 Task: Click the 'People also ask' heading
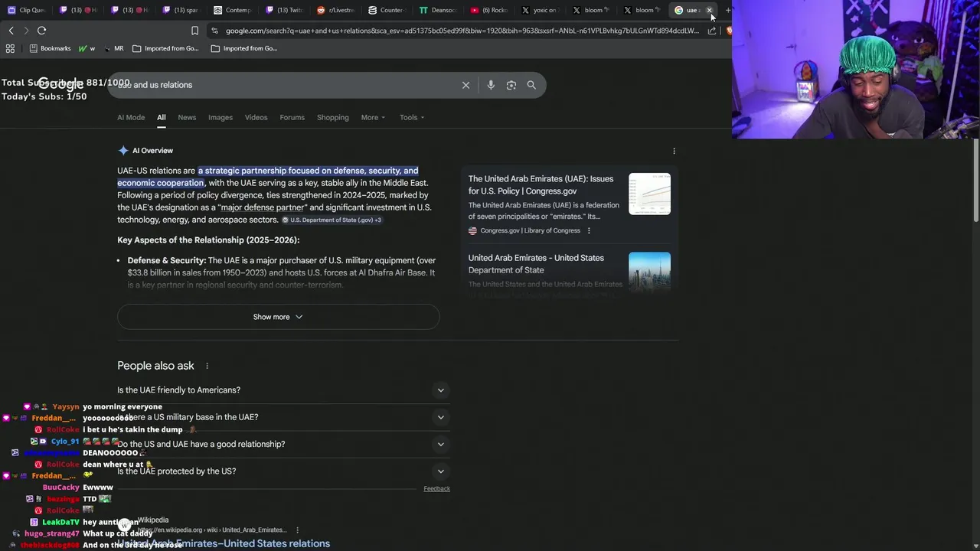point(155,366)
